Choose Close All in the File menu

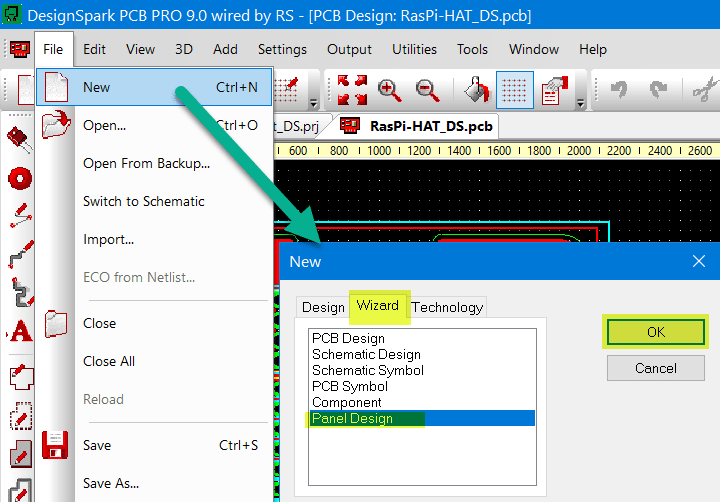click(154, 361)
